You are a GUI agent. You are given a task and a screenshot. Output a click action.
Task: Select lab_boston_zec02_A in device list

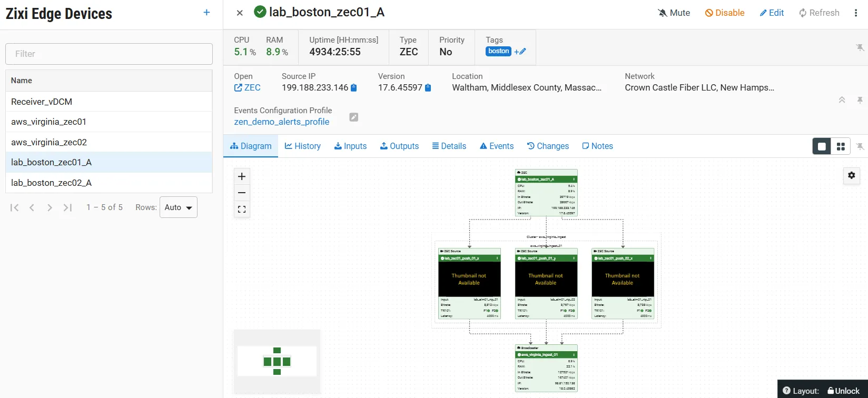pos(109,183)
